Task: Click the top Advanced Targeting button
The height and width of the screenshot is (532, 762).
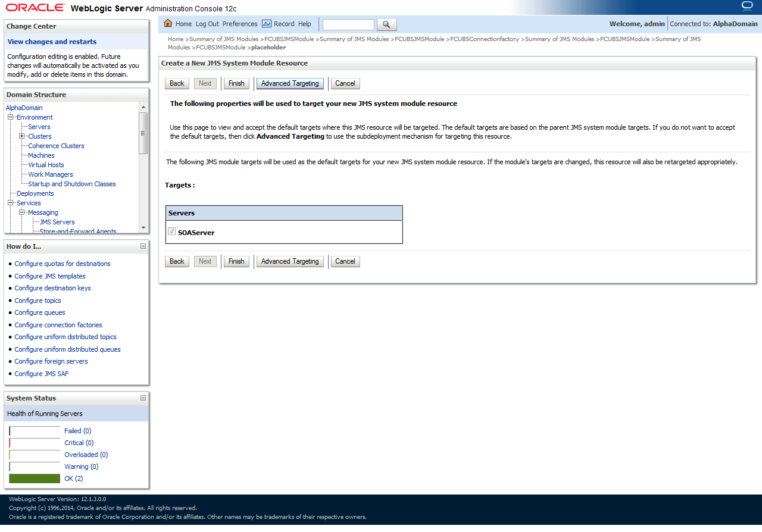Action: coord(290,83)
